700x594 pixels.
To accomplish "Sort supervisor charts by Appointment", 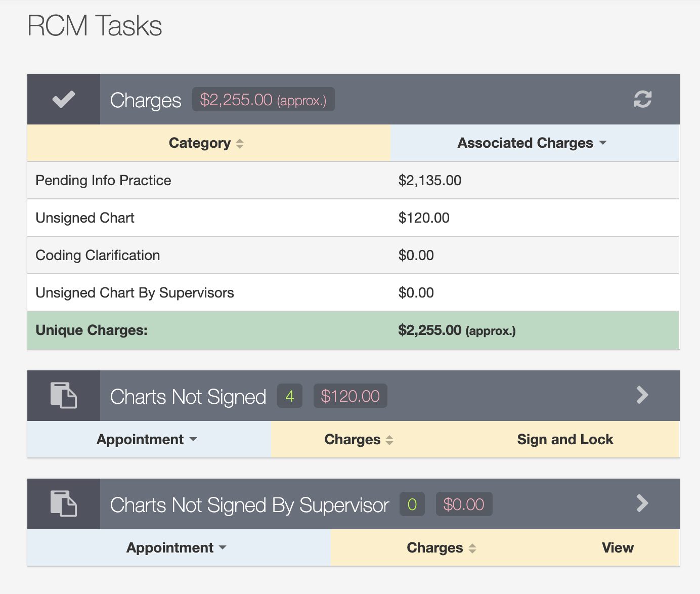I will 179,547.
